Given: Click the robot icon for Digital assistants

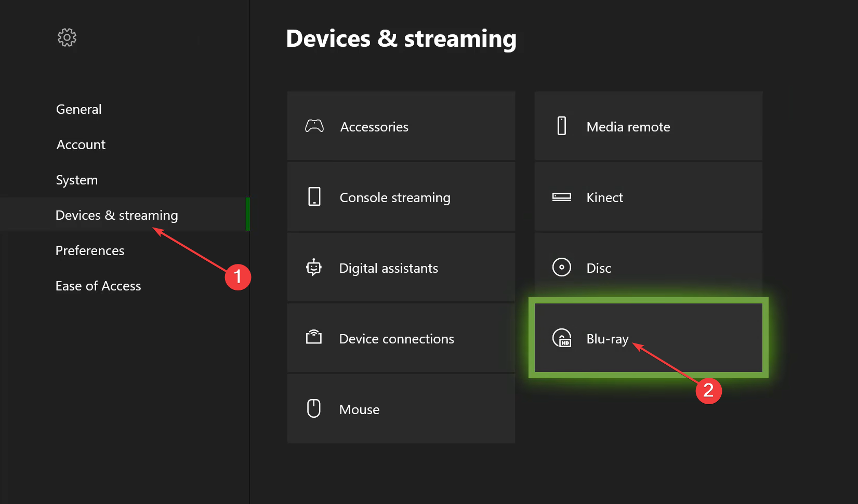Looking at the screenshot, I should pos(314,268).
